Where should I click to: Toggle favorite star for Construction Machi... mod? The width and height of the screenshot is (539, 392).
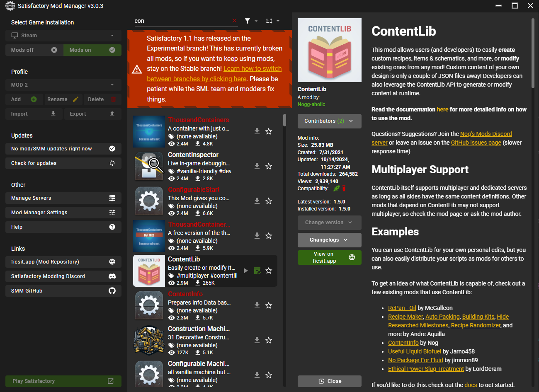click(x=269, y=340)
